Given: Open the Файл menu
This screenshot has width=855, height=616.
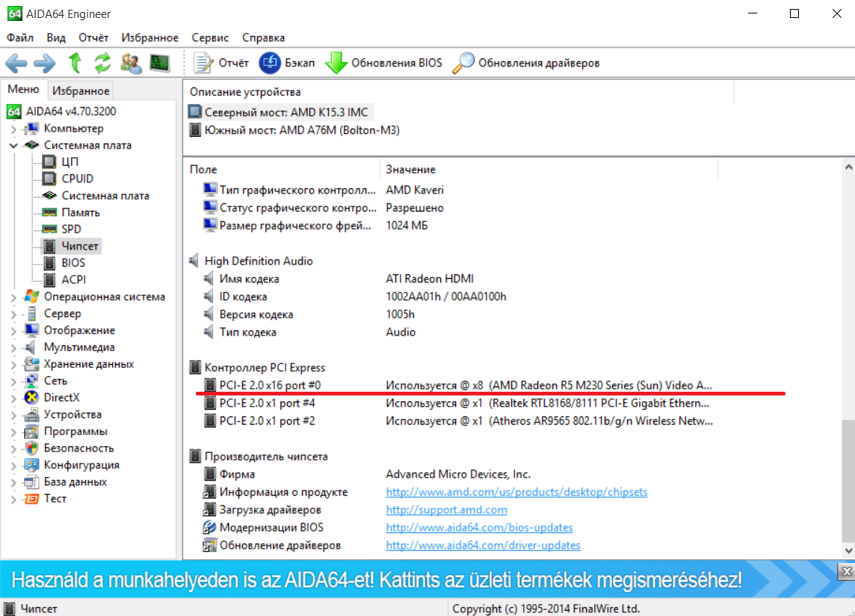Looking at the screenshot, I should click(19, 37).
